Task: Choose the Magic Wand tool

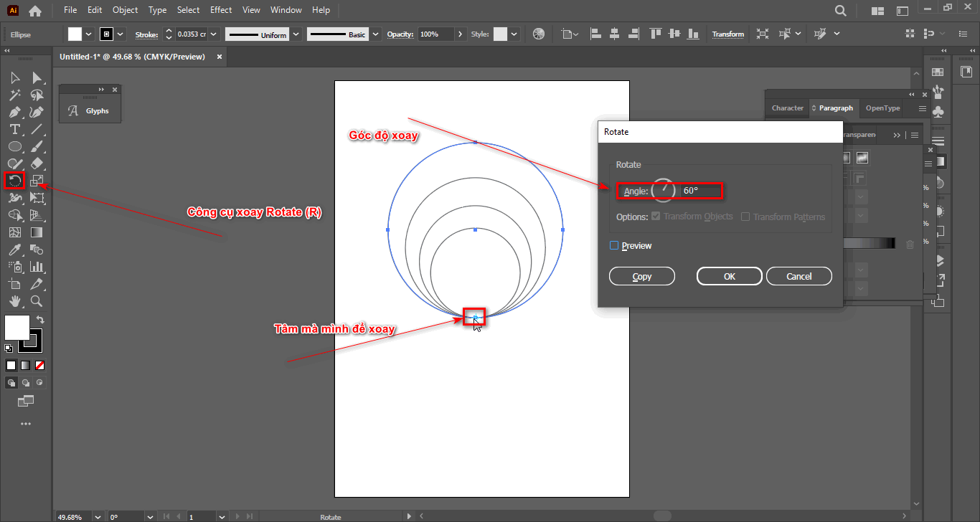Action: (14, 95)
